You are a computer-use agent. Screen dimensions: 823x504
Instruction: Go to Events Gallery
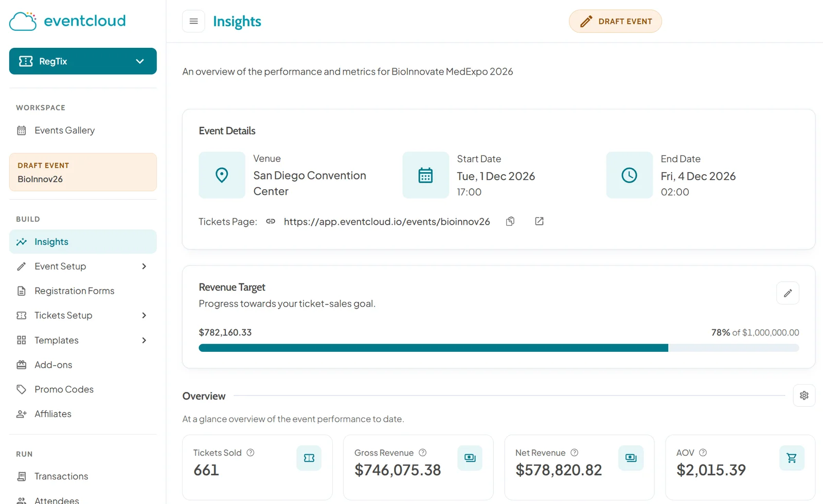[x=83, y=131]
